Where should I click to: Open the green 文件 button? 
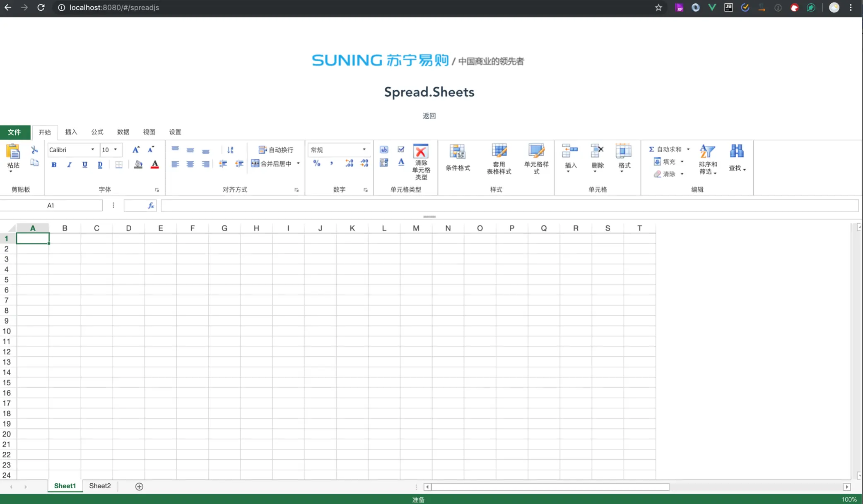14,132
